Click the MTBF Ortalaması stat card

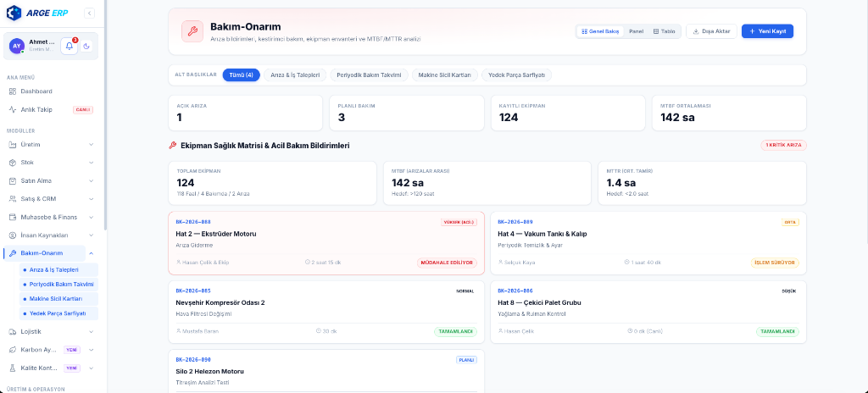click(729, 113)
